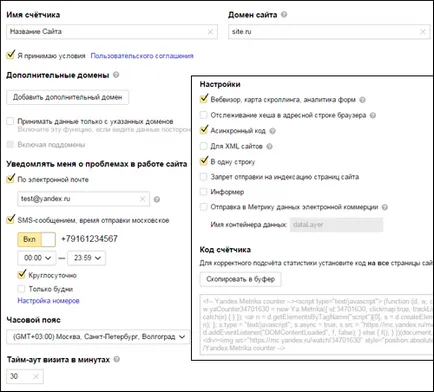Uncheck По электронной почте notification
Image resolution: width=434 pixels, height=392 pixels.
coord(11,179)
